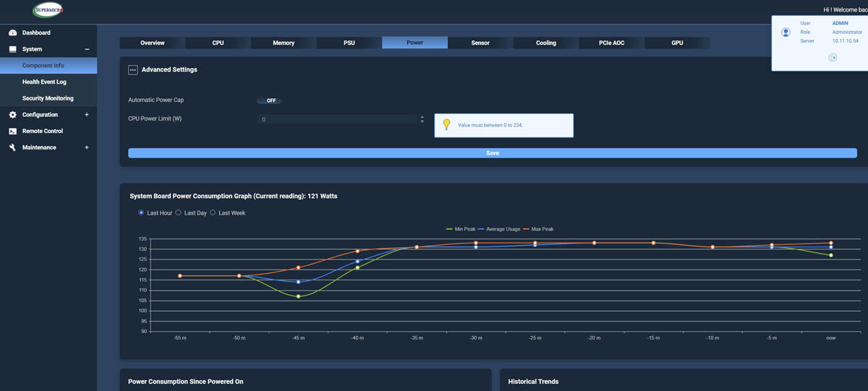Hide Max Peak series via legend
868x391 pixels.
click(x=538, y=229)
